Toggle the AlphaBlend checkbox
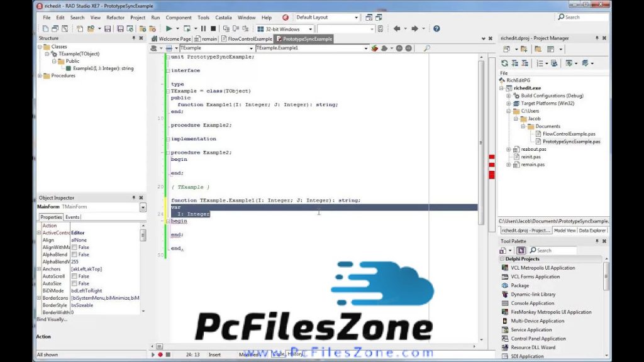 point(74,255)
